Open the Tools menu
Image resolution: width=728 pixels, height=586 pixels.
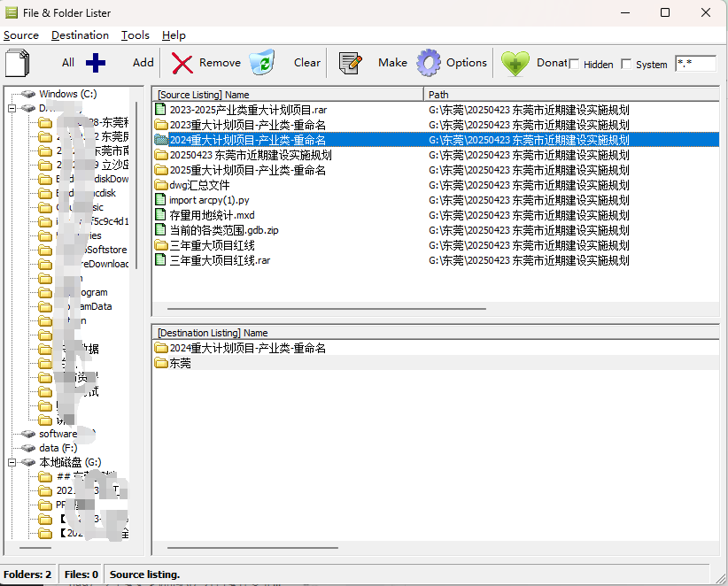click(136, 35)
